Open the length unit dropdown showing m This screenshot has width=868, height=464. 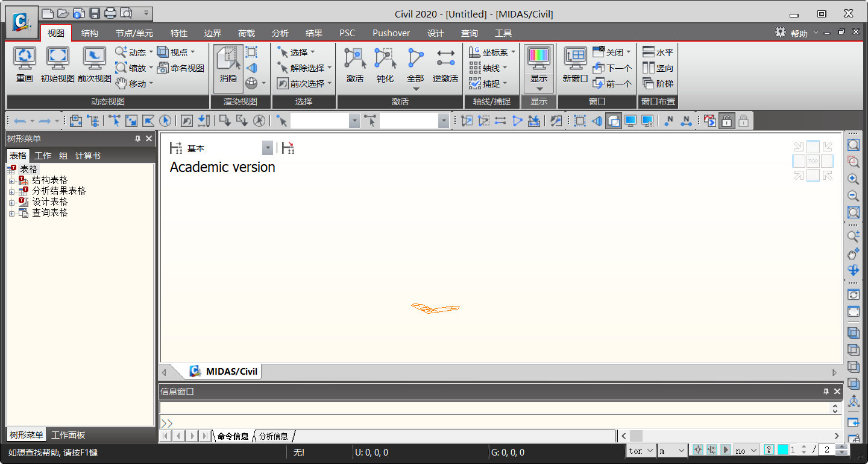point(672,450)
